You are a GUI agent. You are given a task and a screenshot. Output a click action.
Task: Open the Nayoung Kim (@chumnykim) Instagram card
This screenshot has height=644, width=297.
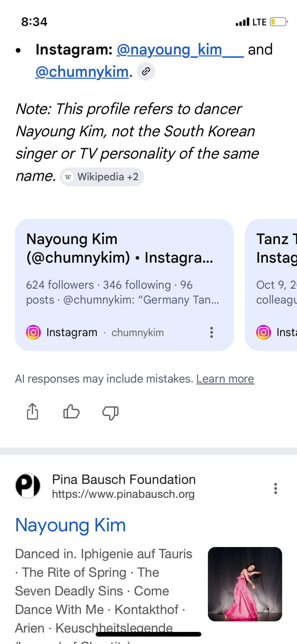coord(124,285)
